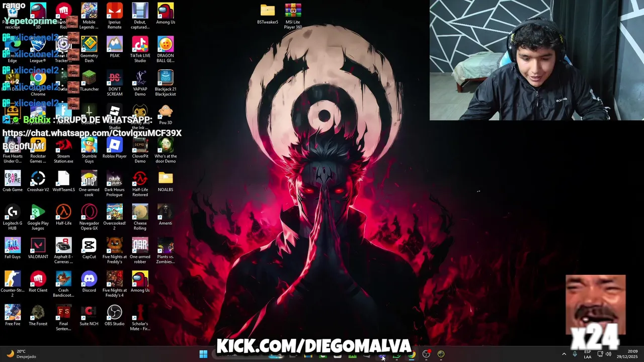Select the One-armed robber icon
644x362 pixels.
[140, 251]
